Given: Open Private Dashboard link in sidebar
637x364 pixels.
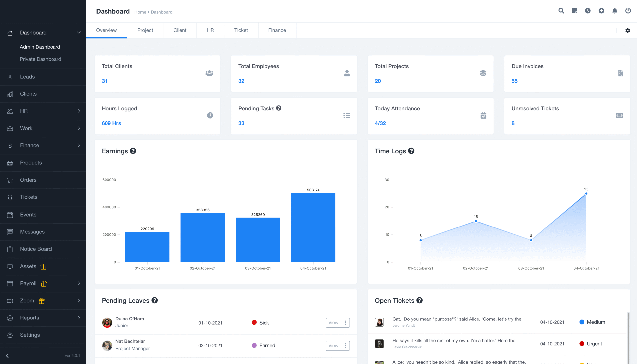Looking at the screenshot, I should (x=41, y=59).
